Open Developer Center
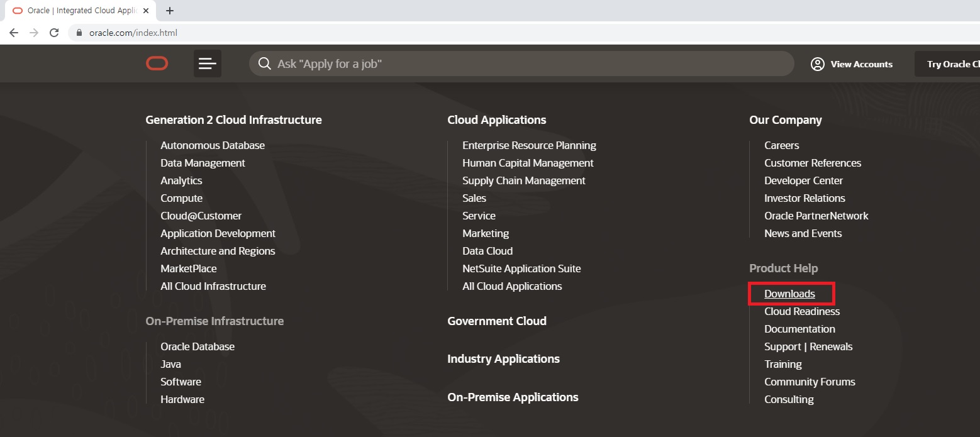 click(803, 180)
